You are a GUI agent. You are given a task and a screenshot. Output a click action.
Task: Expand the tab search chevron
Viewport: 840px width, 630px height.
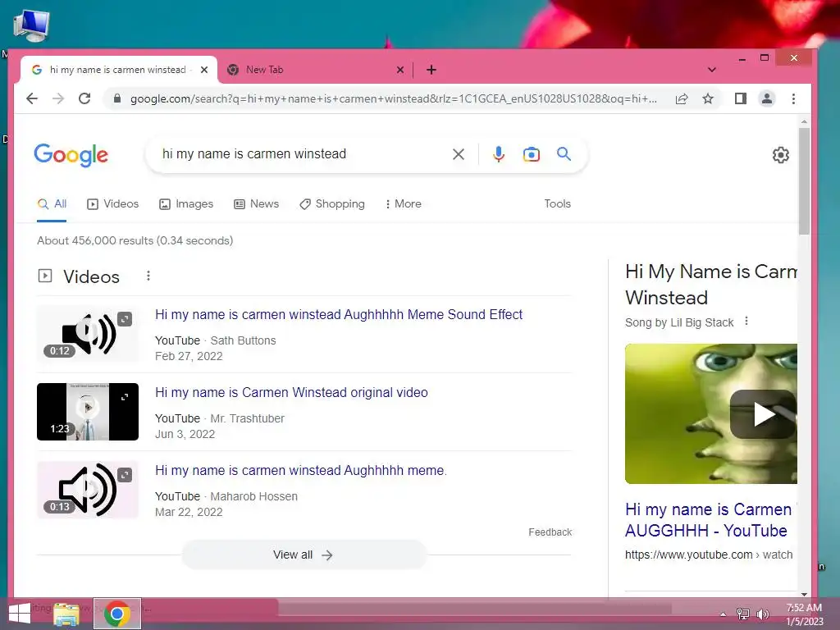712,70
